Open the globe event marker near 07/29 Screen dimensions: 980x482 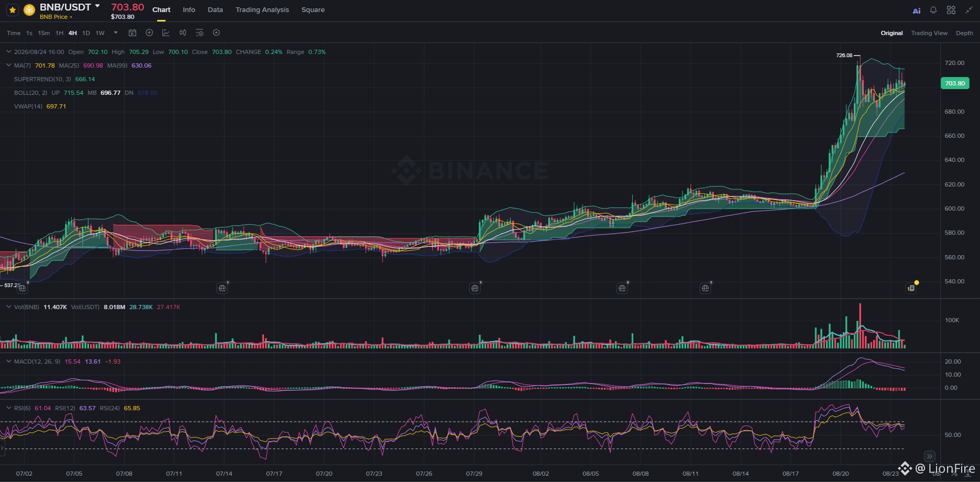click(475, 288)
